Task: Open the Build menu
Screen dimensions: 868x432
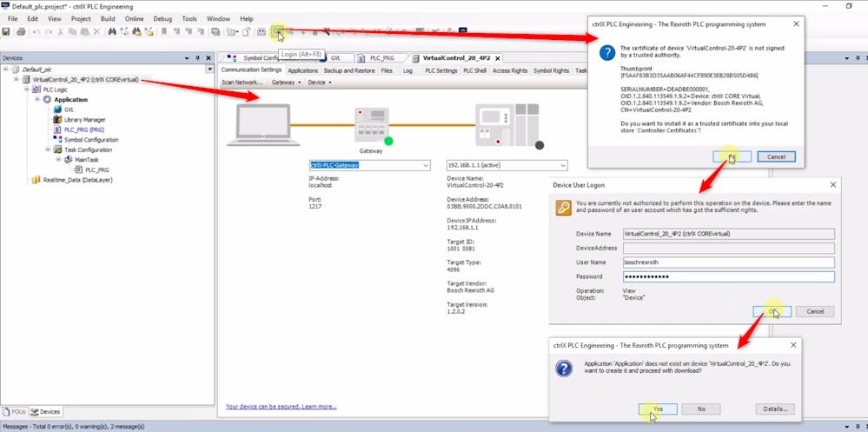Action: click(108, 19)
